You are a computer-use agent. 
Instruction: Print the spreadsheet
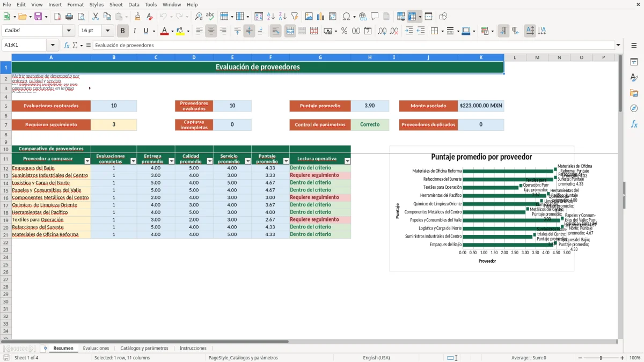click(x=69, y=17)
